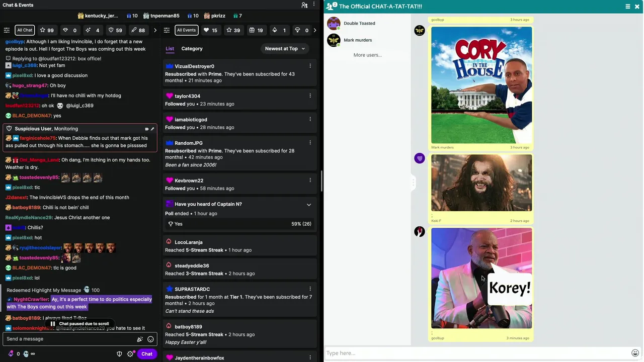Click SUPRASTARDC username in events
Screen dimensions: 644x362
(x=192, y=289)
